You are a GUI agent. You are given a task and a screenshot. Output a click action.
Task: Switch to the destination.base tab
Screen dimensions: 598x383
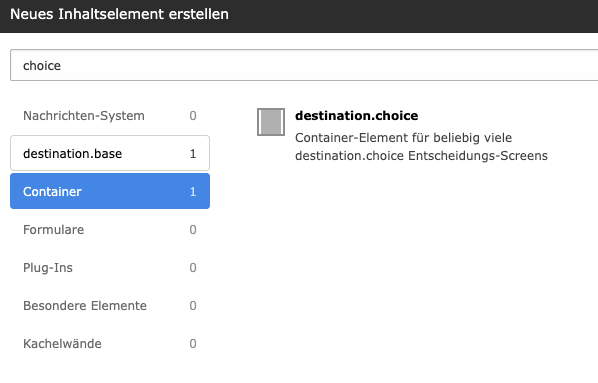pos(110,153)
